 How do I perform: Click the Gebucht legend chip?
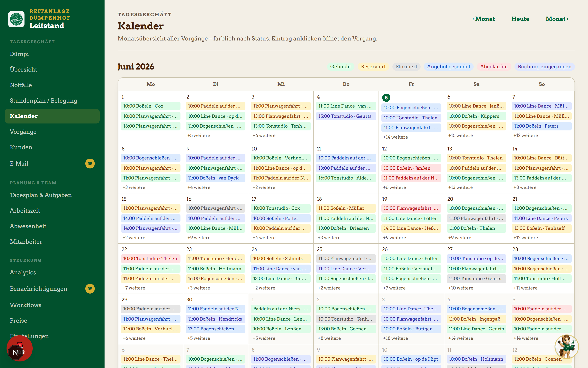click(340, 67)
